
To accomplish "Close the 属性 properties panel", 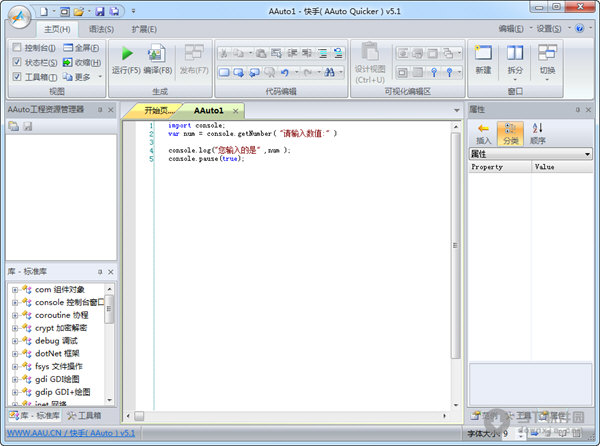I will [589, 110].
